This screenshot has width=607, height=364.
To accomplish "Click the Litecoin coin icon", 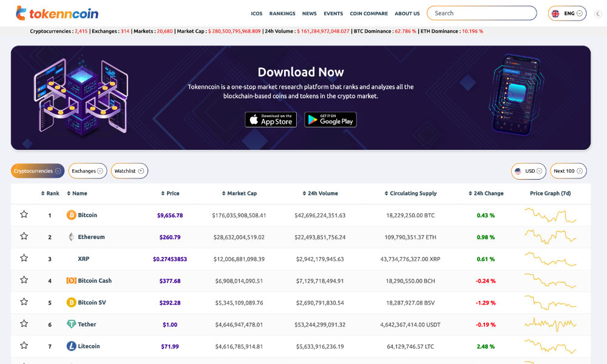I will tap(71, 346).
